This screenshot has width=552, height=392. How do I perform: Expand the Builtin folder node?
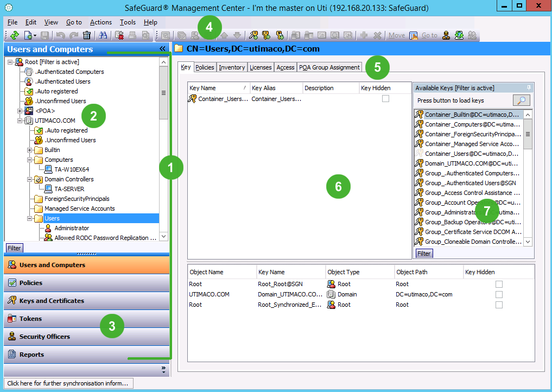click(x=30, y=150)
